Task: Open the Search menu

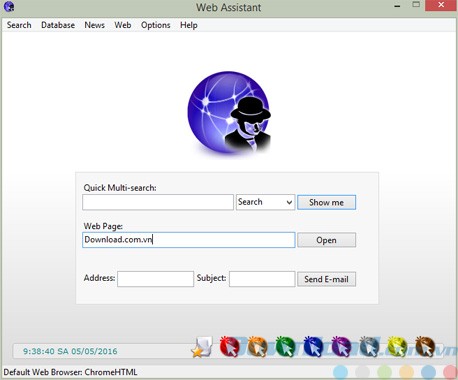Action: click(x=19, y=25)
